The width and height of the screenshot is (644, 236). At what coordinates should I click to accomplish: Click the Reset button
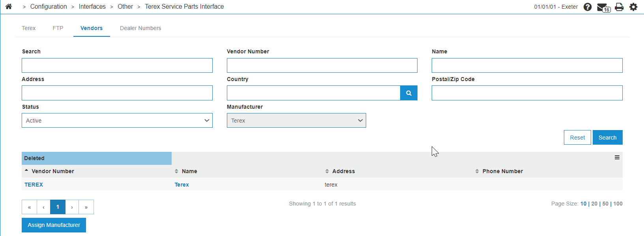coord(577,138)
